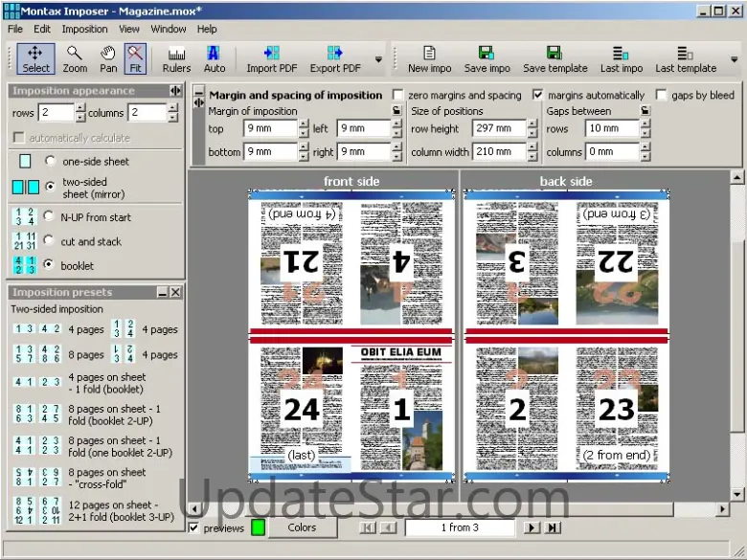The image size is (747, 560).
Task: Open the View menu
Action: click(129, 29)
